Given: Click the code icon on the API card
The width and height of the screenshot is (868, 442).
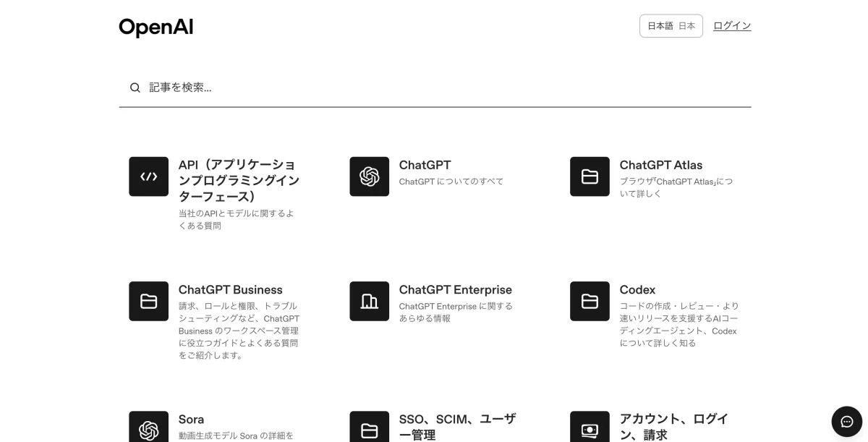Looking at the screenshot, I should coord(148,176).
